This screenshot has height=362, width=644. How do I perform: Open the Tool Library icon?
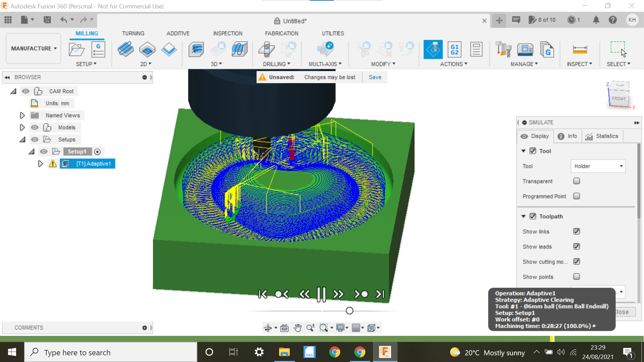coord(503,50)
